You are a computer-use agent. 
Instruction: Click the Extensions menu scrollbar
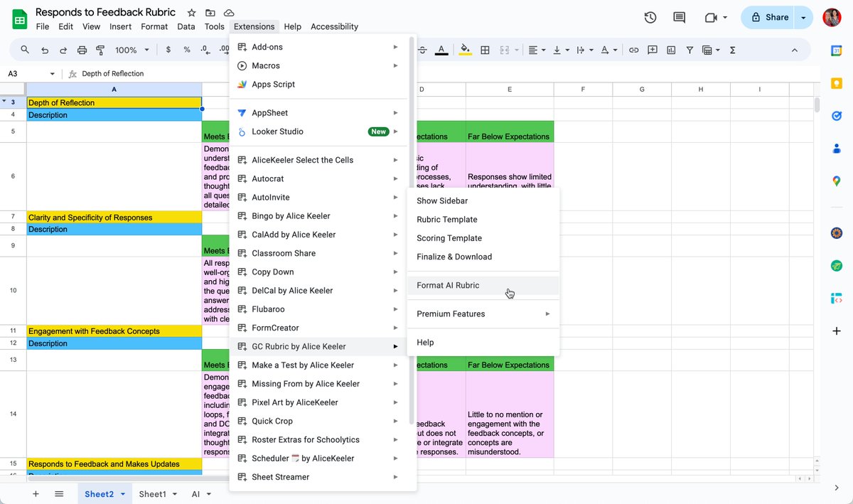point(412,231)
